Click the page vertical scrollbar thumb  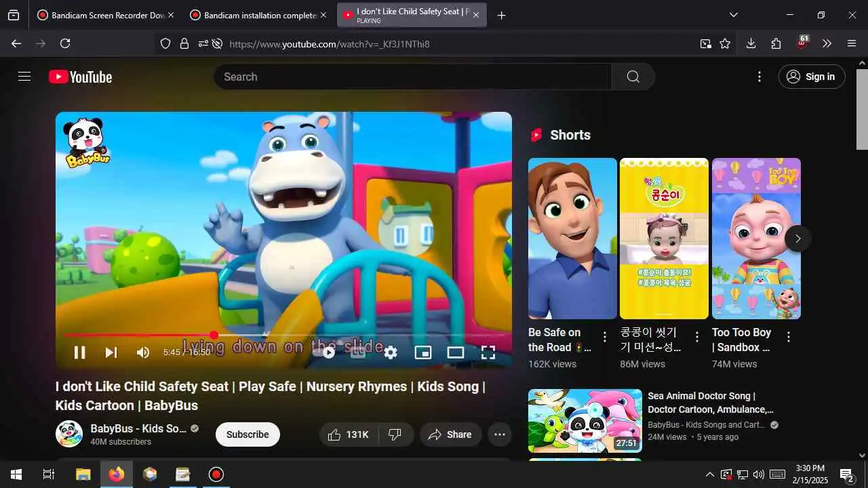[x=862, y=109]
